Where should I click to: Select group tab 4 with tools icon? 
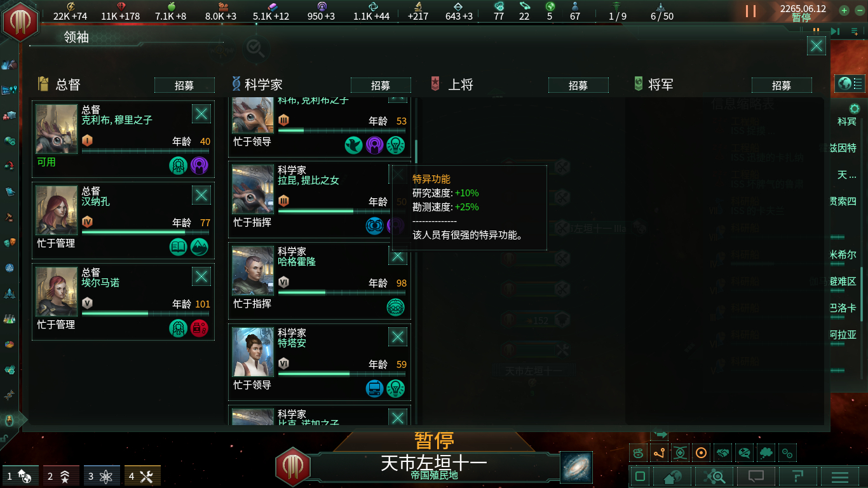point(142,475)
